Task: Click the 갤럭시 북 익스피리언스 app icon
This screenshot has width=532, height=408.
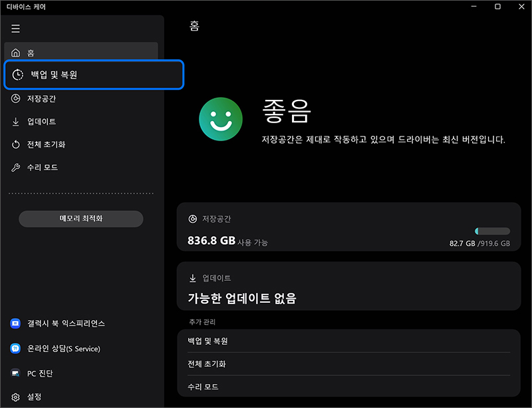Action: [17, 323]
